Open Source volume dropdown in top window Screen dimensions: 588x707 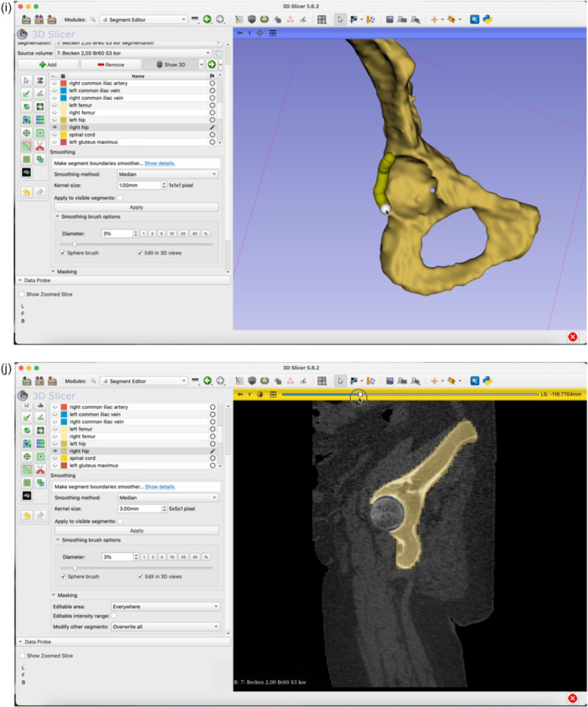(133, 54)
